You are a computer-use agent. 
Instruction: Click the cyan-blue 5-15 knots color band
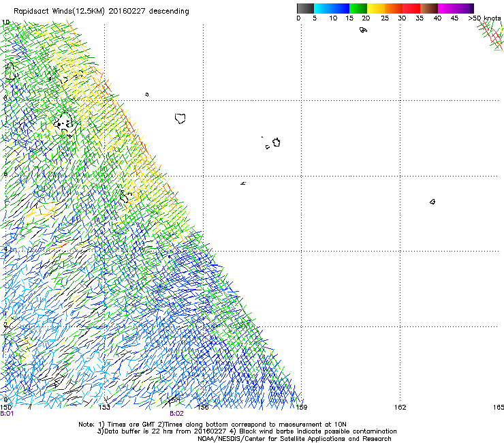[x=332, y=8]
